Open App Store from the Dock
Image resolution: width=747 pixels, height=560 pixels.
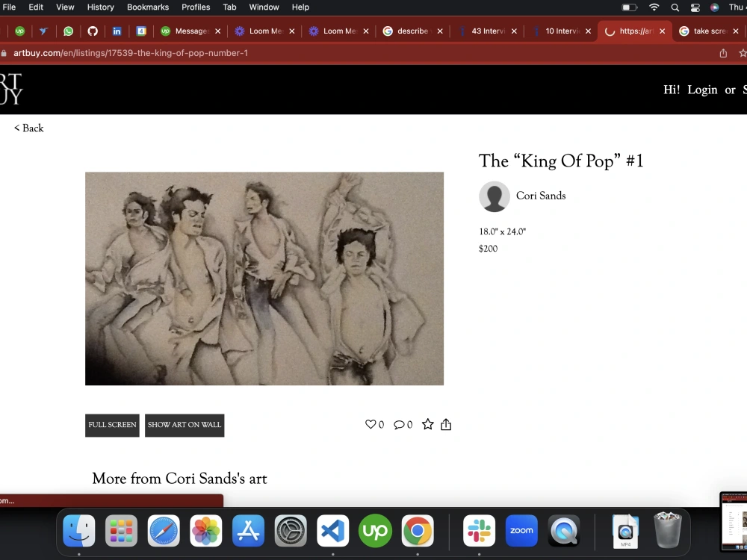248,530
